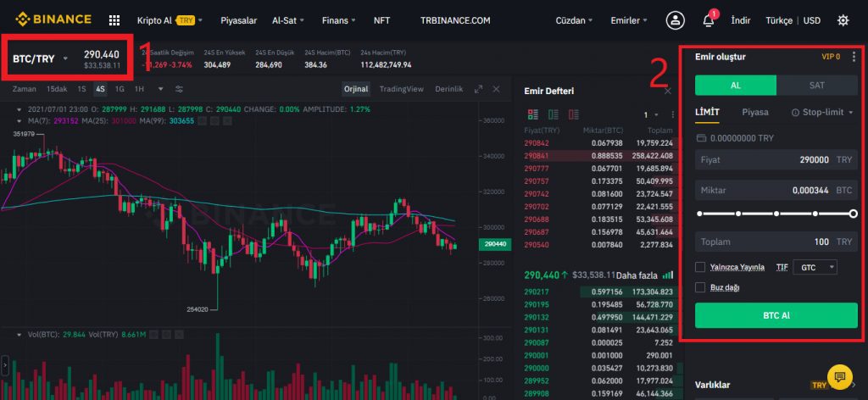This screenshot has height=400, width=868.
Task: Select the 15dak interval
Action: click(57, 88)
